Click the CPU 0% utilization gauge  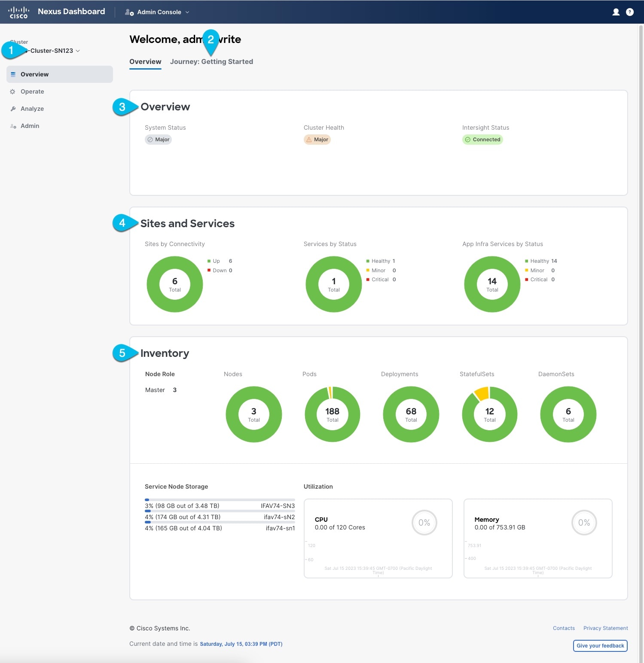[x=424, y=523]
